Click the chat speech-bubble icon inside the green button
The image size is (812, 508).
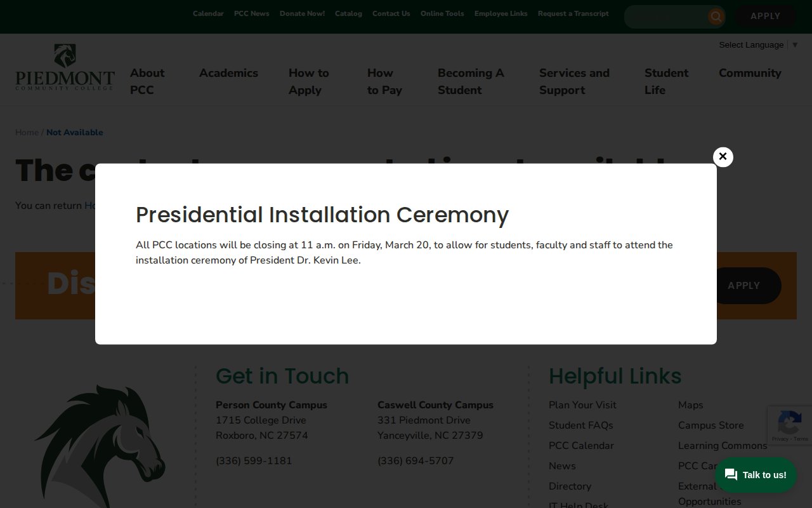coord(731,474)
